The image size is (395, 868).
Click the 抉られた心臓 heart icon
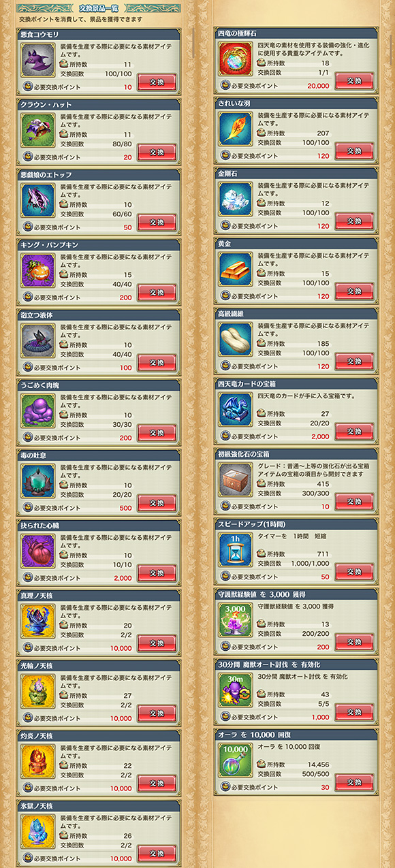tap(37, 551)
